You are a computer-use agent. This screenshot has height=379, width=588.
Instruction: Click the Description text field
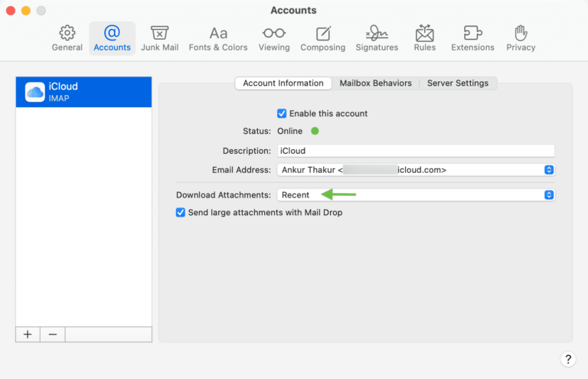point(416,151)
